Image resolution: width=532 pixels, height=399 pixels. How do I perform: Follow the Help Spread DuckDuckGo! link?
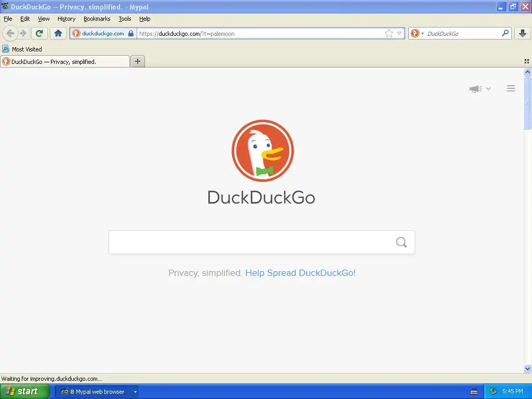point(300,273)
